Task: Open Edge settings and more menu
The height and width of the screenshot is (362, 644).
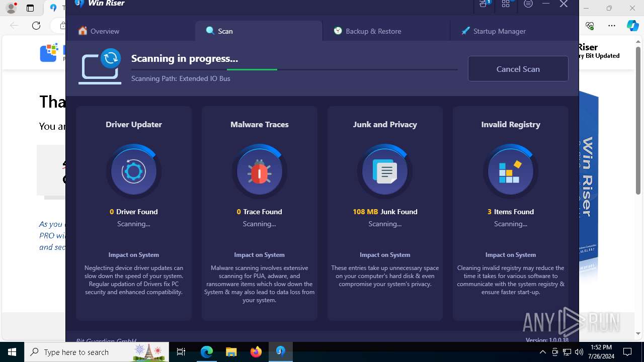Action: pyautogui.click(x=611, y=26)
